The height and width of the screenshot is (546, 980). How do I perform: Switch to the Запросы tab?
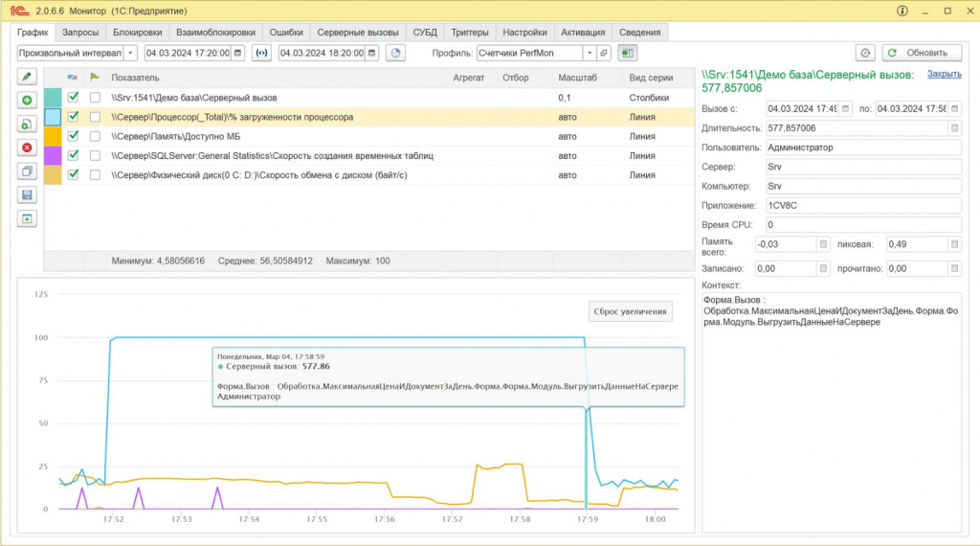click(80, 33)
